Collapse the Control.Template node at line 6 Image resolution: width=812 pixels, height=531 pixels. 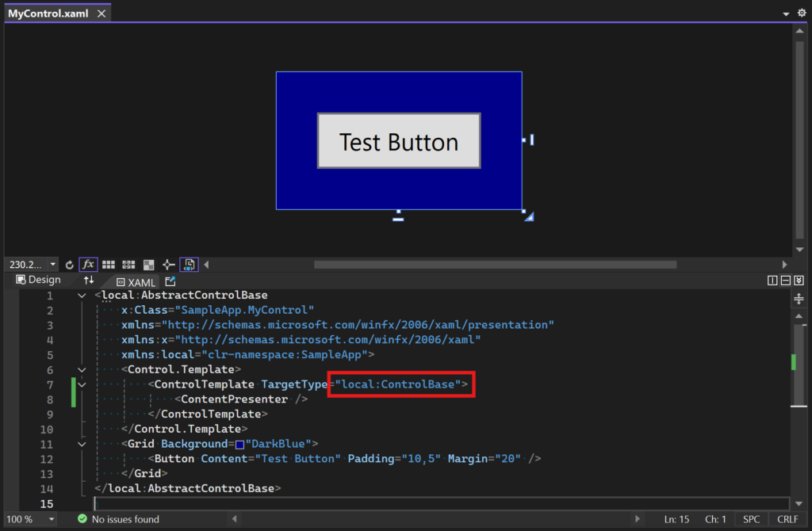click(x=82, y=370)
